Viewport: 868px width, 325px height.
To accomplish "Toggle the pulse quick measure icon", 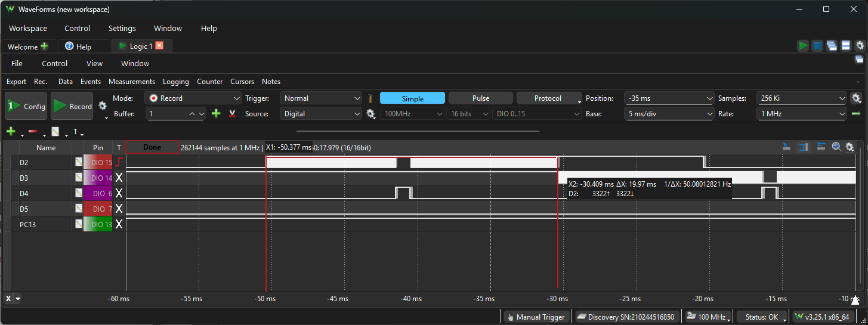I will 821,147.
